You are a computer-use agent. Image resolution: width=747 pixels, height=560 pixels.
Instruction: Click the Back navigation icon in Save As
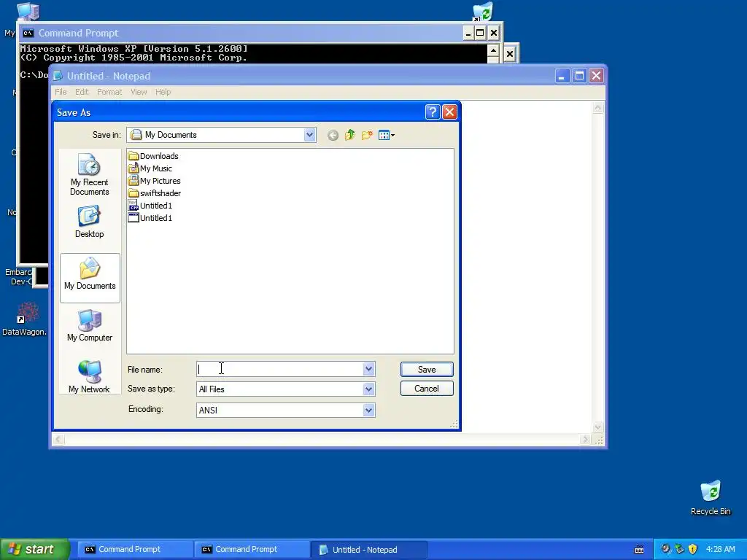coord(333,136)
